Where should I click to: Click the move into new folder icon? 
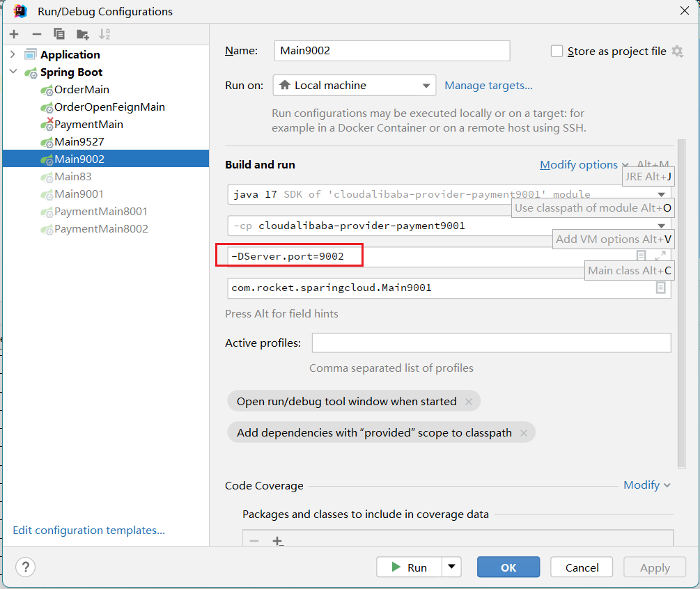pyautogui.click(x=82, y=34)
